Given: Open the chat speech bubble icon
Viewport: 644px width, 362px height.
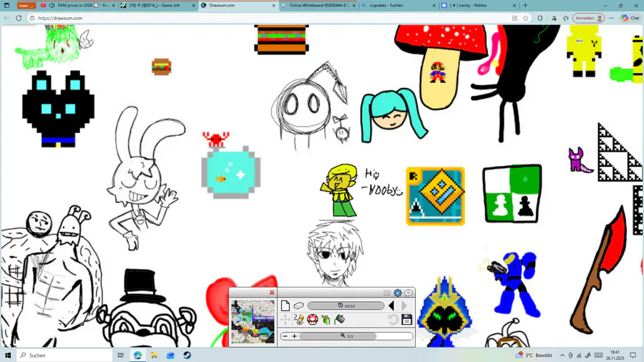Looking at the screenshot, I should click(x=409, y=293).
